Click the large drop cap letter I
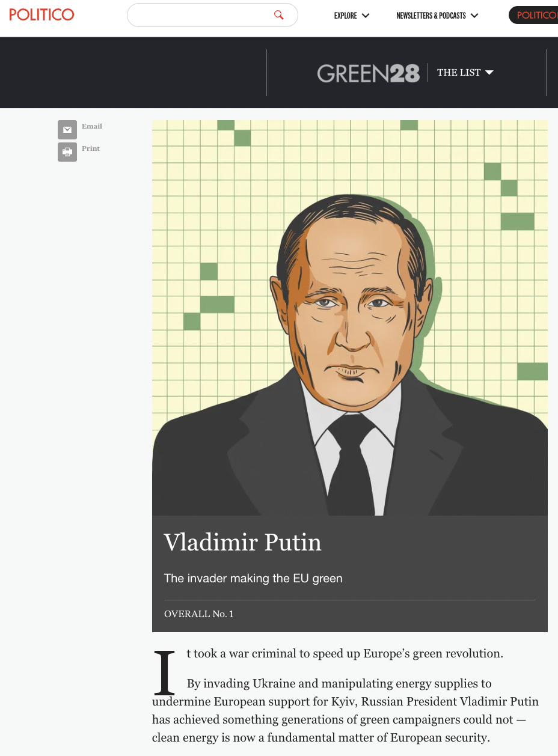Viewport: 558px width, 756px height. (164, 672)
